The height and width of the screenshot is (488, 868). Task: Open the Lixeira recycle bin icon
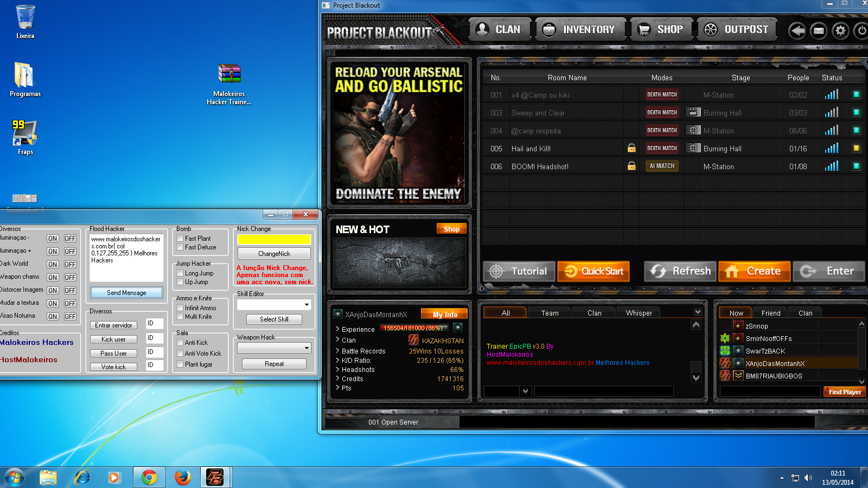pos(25,22)
